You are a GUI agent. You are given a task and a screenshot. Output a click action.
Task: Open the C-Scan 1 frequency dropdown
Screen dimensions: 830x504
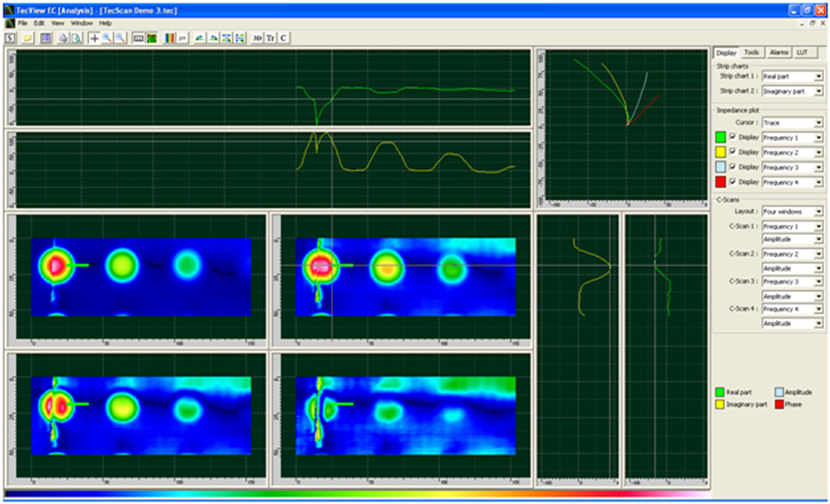click(x=793, y=227)
